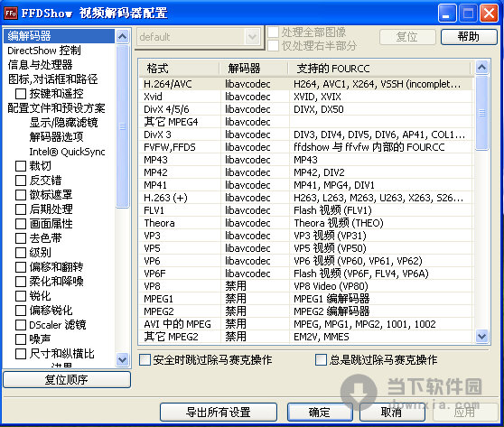This screenshot has height=427, width=504.
Task: Enable the 后期处理 filter checkbox
Action: [21, 209]
